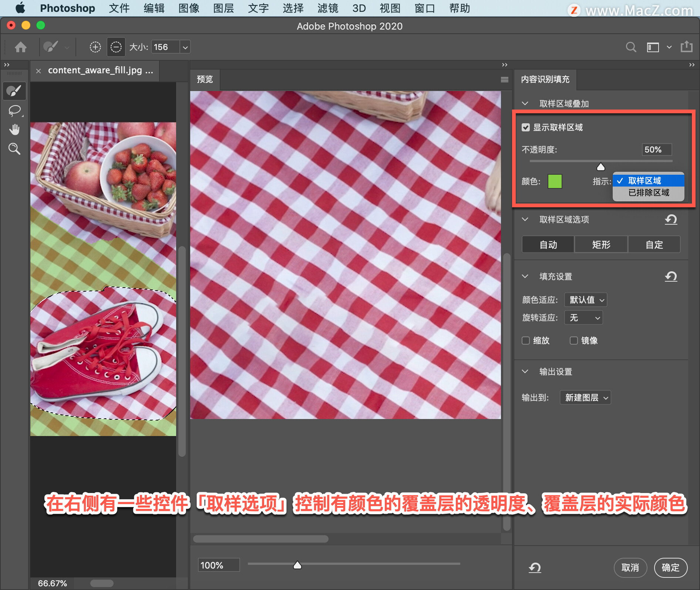
Task: Collapse the 填充设置 section
Action: [x=525, y=276]
